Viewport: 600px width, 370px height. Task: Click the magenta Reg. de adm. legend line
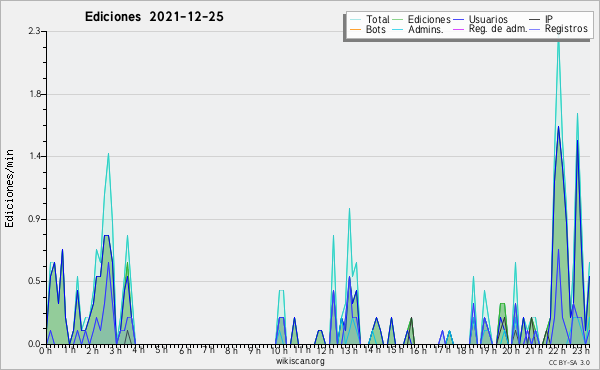[458, 29]
